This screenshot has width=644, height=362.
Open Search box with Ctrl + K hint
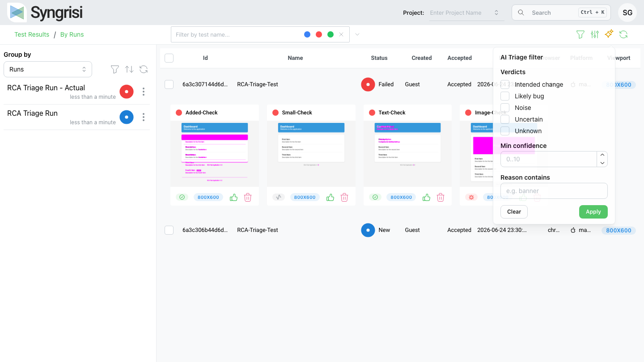tap(561, 13)
